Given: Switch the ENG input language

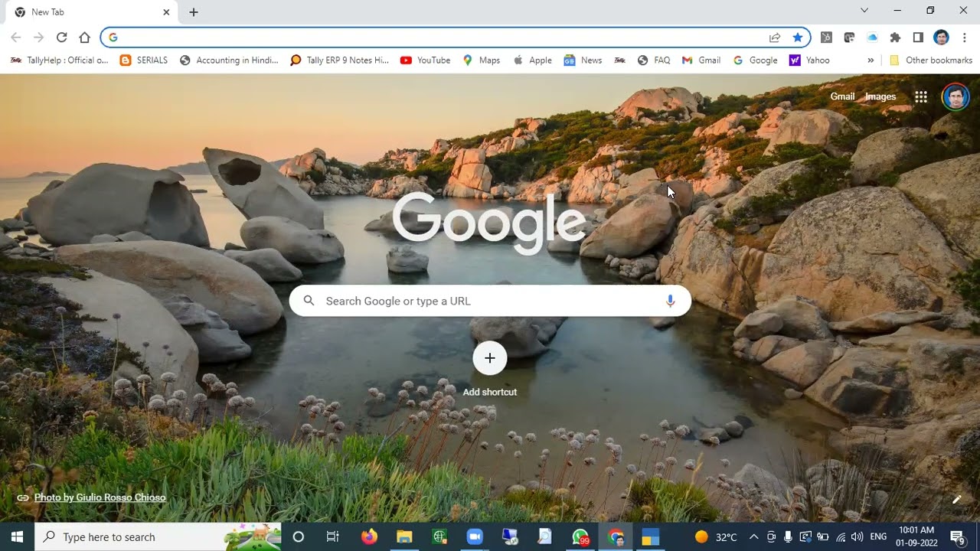Looking at the screenshot, I should tap(878, 536).
